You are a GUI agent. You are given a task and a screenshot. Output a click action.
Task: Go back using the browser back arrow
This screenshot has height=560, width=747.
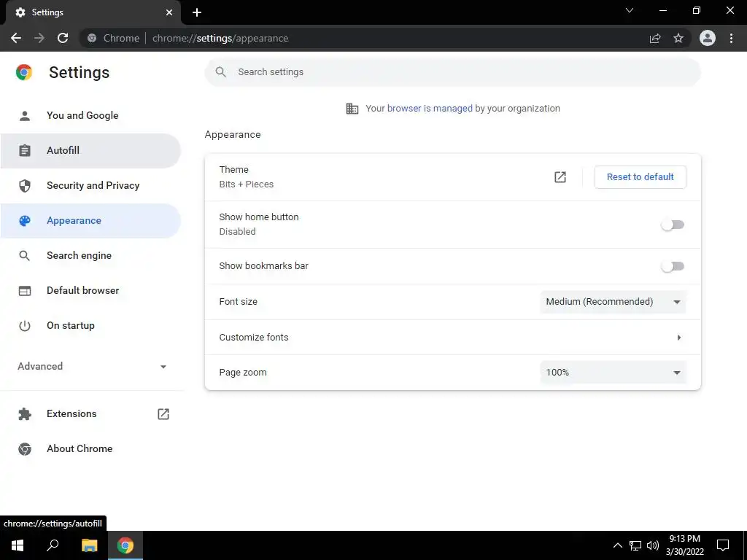pyautogui.click(x=16, y=38)
